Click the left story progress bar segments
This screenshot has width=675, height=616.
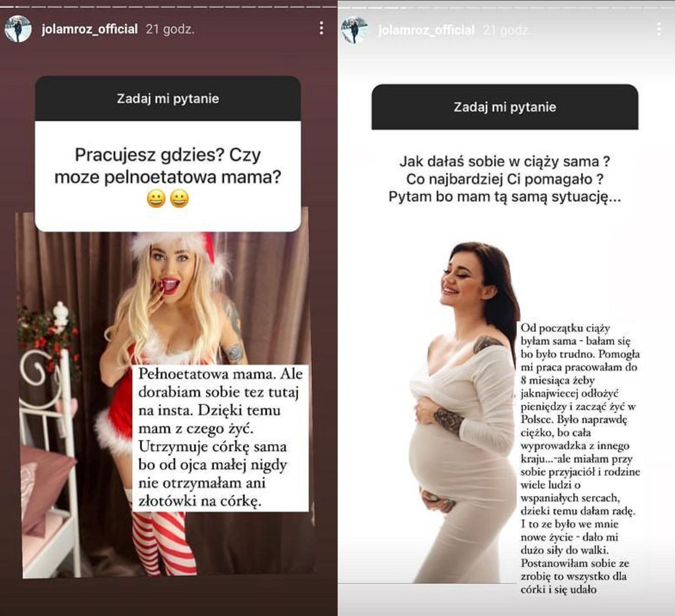169,7
